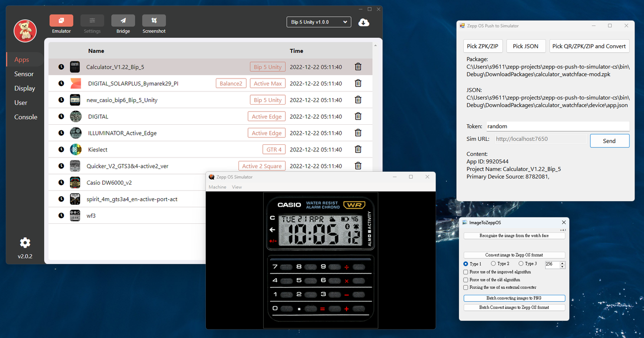Viewport: 644px width, 338px height.
Task: Open the User sidebar tab
Action: point(21,103)
